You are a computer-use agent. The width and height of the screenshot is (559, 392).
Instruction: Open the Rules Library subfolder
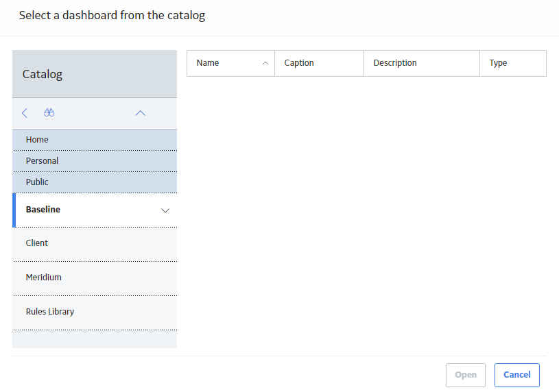95,313
